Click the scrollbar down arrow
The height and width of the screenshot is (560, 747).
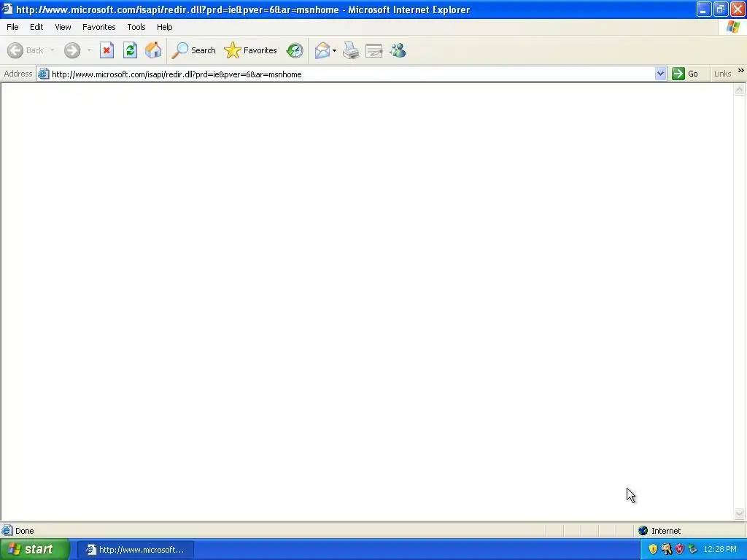click(x=740, y=513)
